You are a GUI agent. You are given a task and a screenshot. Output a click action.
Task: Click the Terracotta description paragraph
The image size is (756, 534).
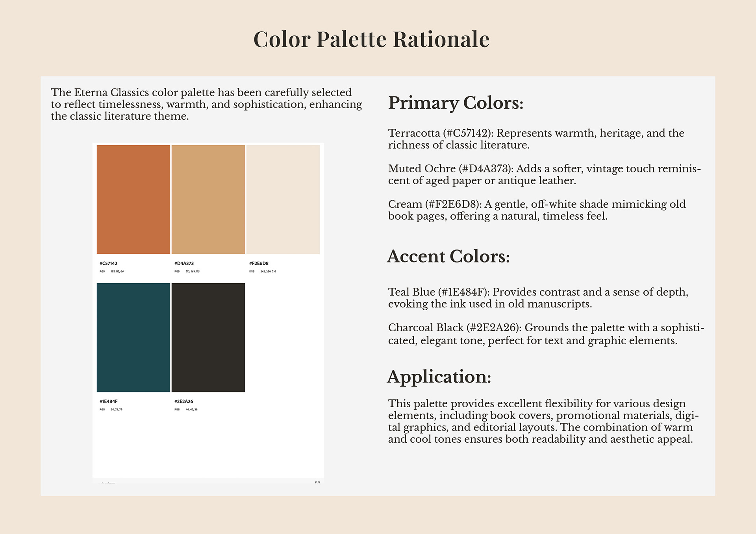coord(536,139)
